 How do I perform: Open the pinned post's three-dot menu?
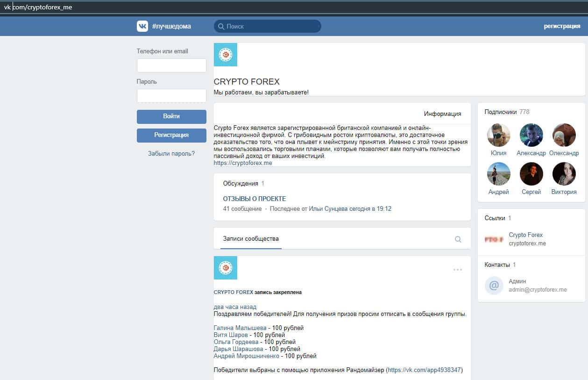coord(458,270)
